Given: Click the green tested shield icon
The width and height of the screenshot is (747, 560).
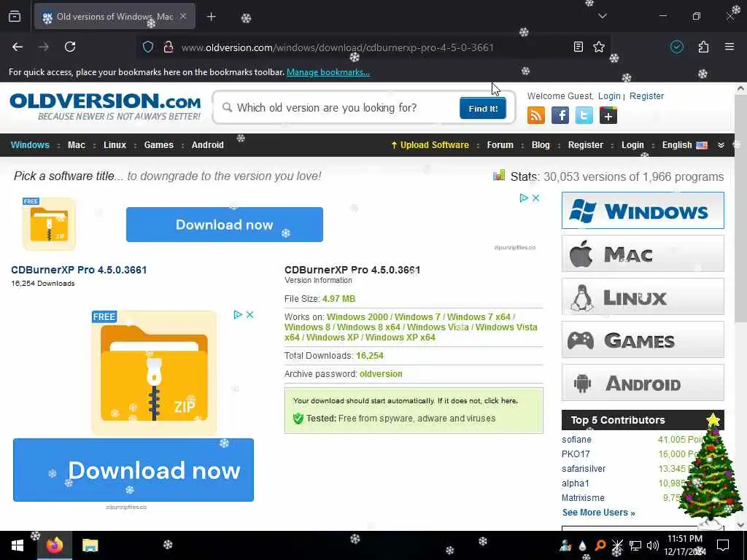Looking at the screenshot, I should tap(298, 418).
